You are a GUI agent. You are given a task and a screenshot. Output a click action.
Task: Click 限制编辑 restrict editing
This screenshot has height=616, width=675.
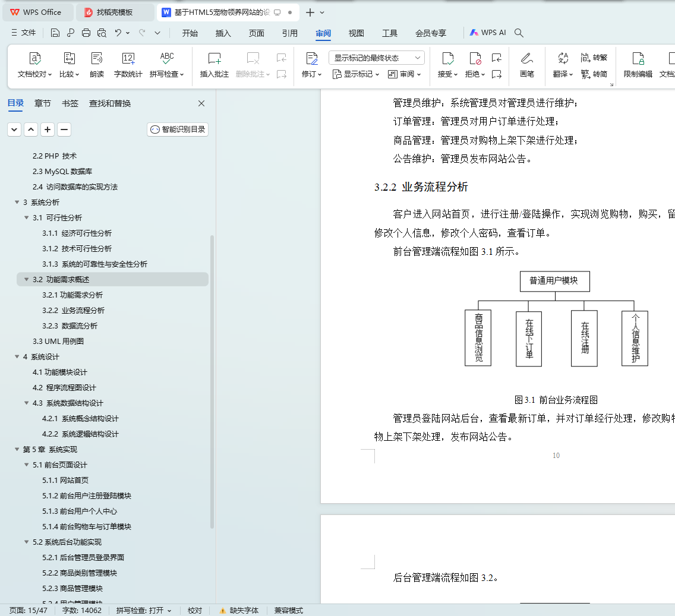tap(638, 65)
